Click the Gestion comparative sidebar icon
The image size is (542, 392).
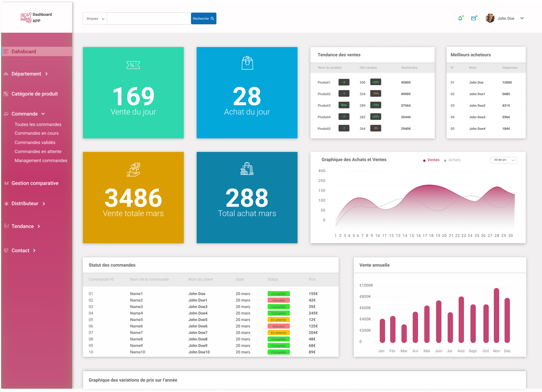point(6,183)
